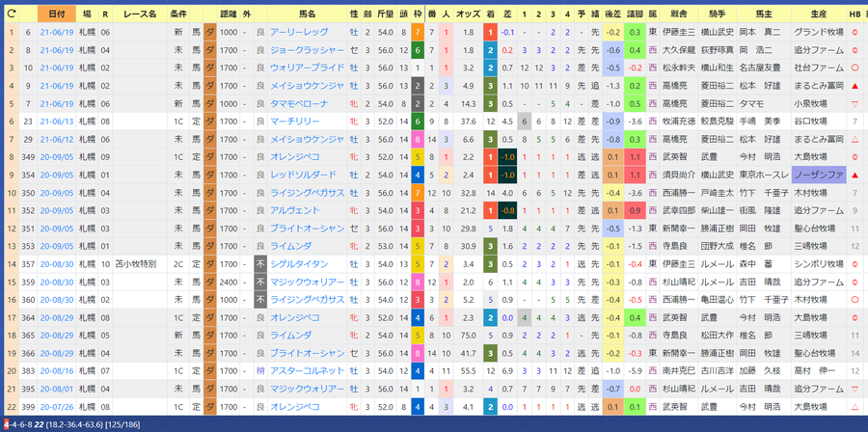The height and width of the screenshot is (432, 868).
Task: Click the ▲ mark in row 4
Action: tap(855, 86)
